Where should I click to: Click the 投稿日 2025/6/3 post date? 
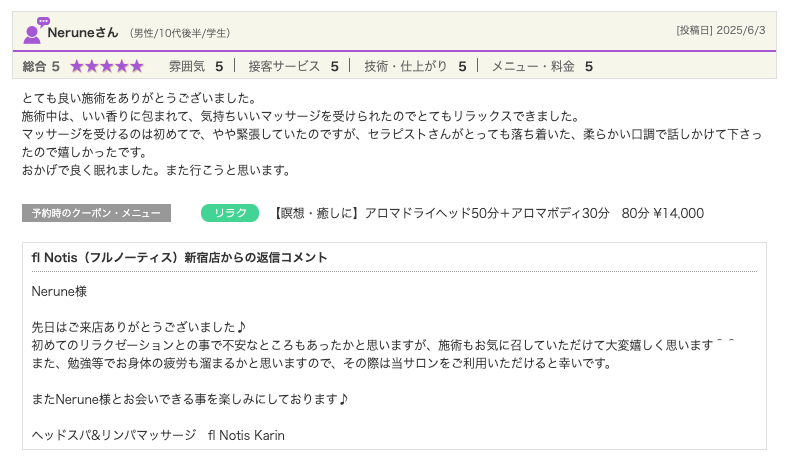click(720, 30)
